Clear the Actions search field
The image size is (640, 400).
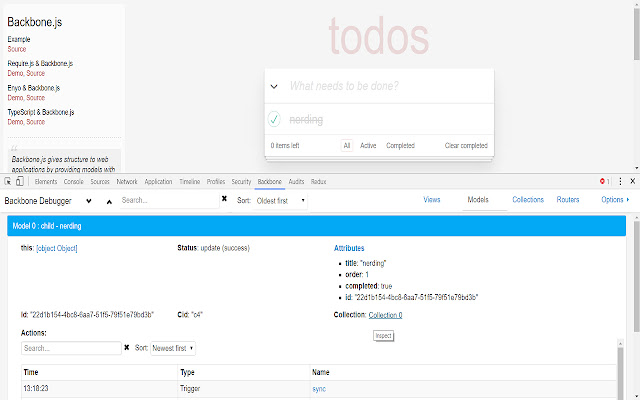[127, 348]
